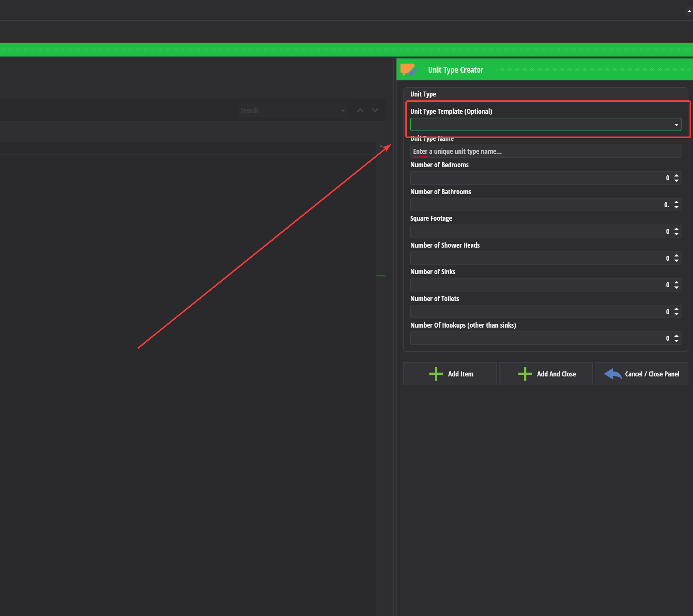Click the Square Footage number field

coord(538,231)
